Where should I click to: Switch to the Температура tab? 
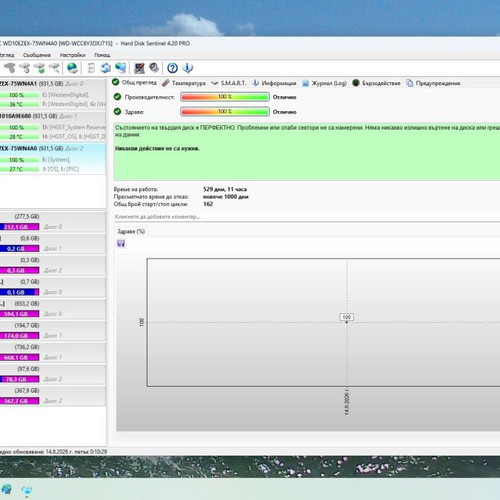tap(184, 83)
